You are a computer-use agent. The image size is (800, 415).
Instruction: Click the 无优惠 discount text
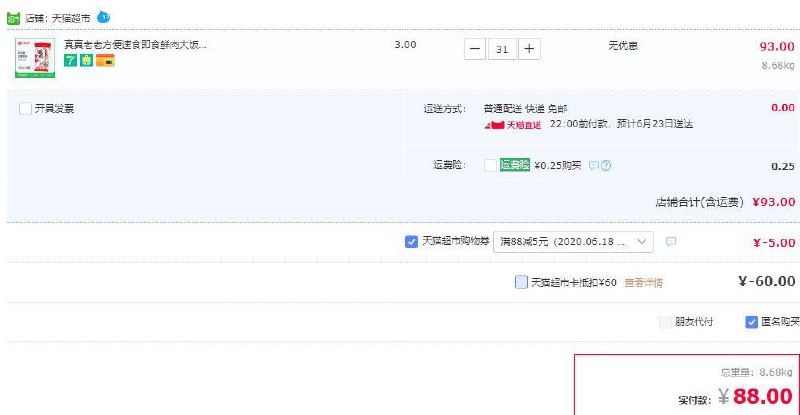[x=623, y=45]
